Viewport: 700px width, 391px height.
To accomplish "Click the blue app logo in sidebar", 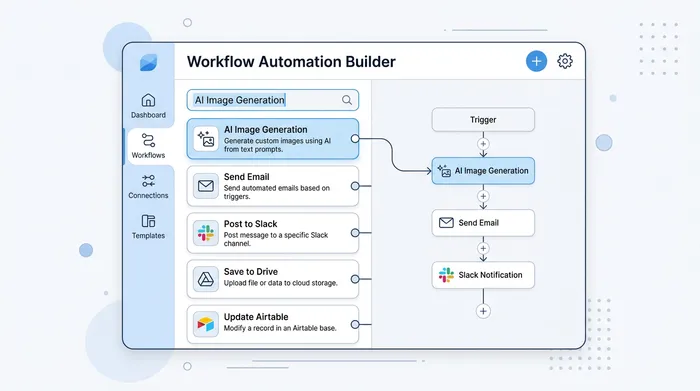I will tap(148, 62).
